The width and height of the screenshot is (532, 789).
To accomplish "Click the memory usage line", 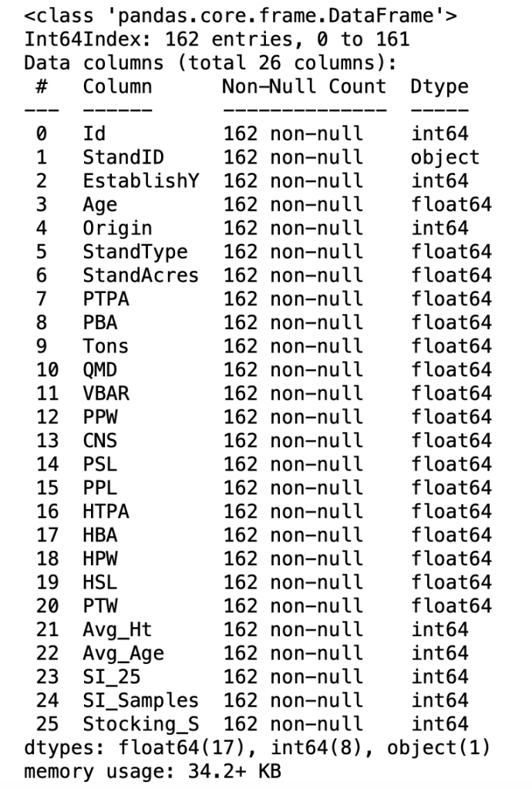I will click(x=153, y=771).
